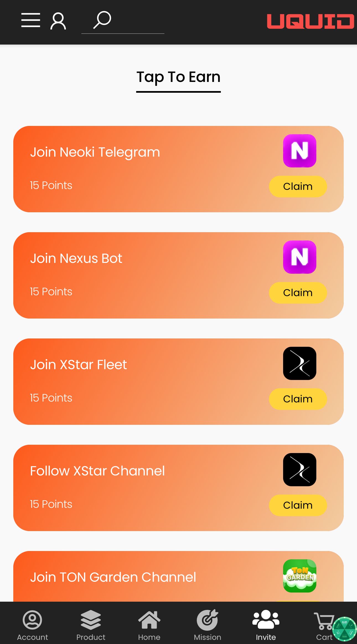Open the green spin wheel widget
The height and width of the screenshot is (644, 357).
[x=345, y=629]
